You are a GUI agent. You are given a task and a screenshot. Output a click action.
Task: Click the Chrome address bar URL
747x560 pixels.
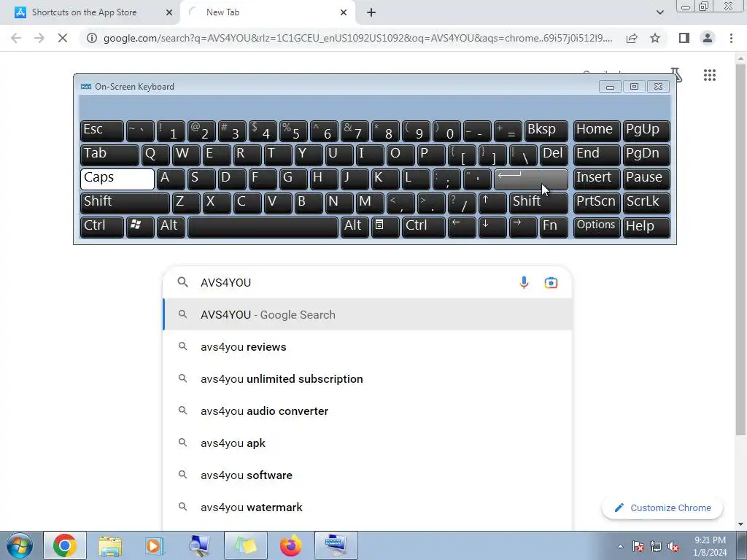(358, 38)
